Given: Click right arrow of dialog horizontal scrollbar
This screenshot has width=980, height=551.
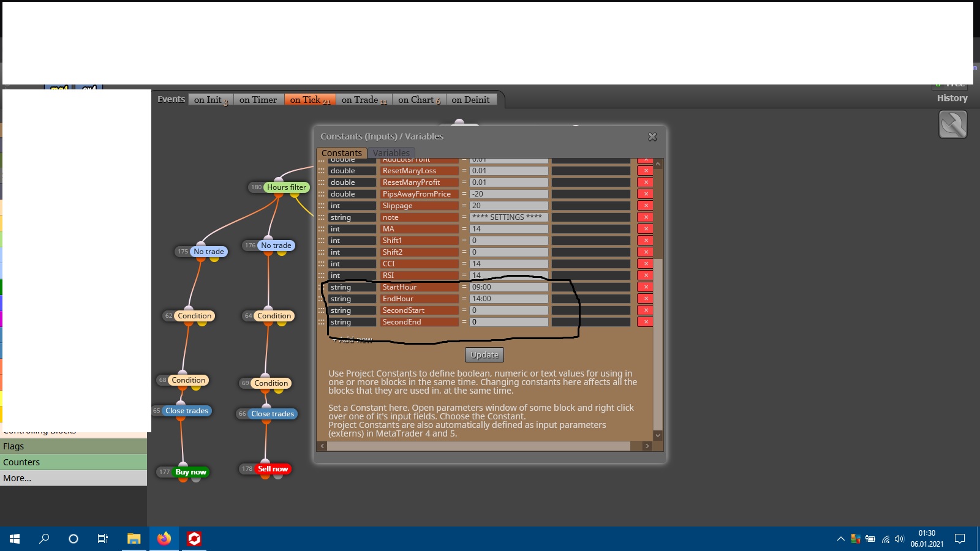Looking at the screenshot, I should pos(647,446).
